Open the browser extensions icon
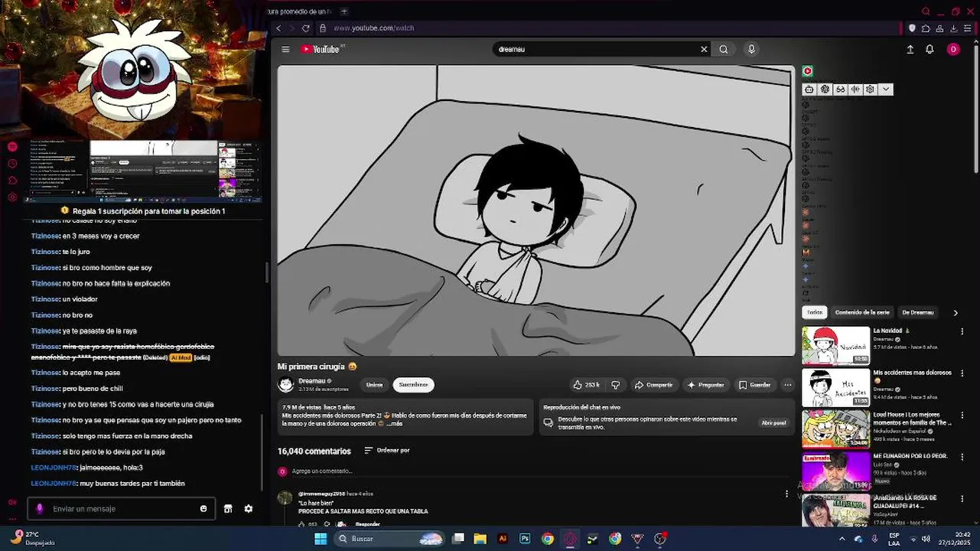 pos(926,28)
